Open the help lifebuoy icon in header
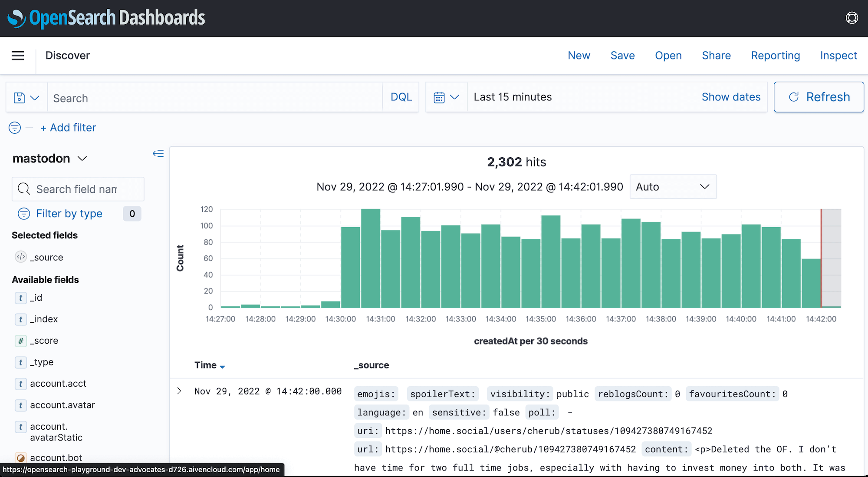The height and width of the screenshot is (477, 868). click(x=852, y=18)
